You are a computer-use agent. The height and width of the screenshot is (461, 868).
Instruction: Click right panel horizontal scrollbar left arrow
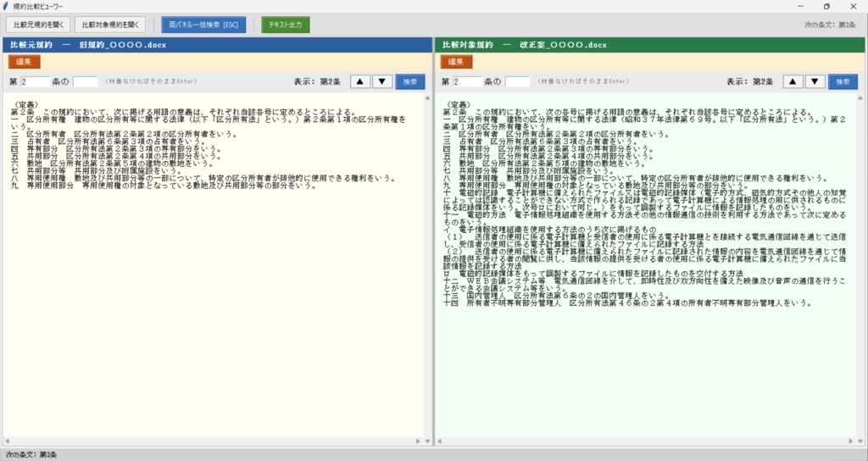(440, 441)
